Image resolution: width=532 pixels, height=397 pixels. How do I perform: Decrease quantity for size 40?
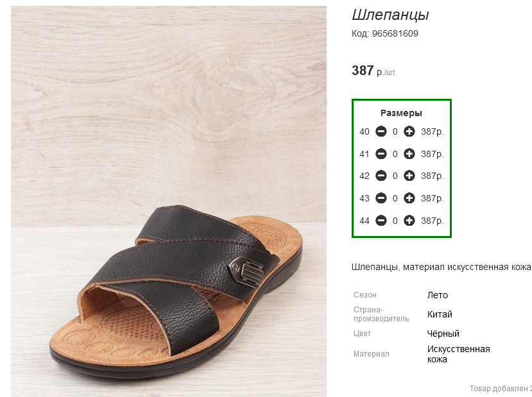381,131
